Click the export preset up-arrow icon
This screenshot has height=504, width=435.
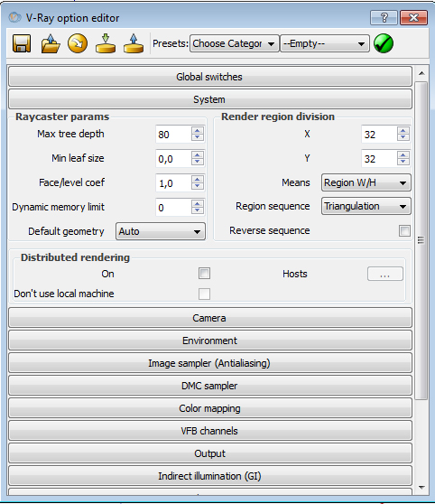pyautogui.click(x=134, y=43)
